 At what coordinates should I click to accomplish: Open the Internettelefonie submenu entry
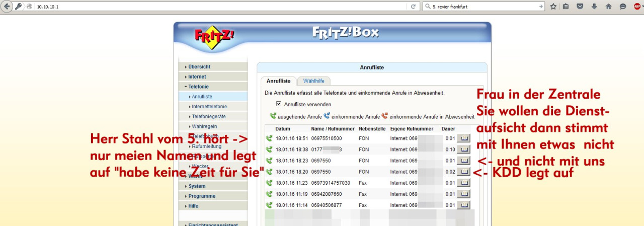tap(213, 107)
